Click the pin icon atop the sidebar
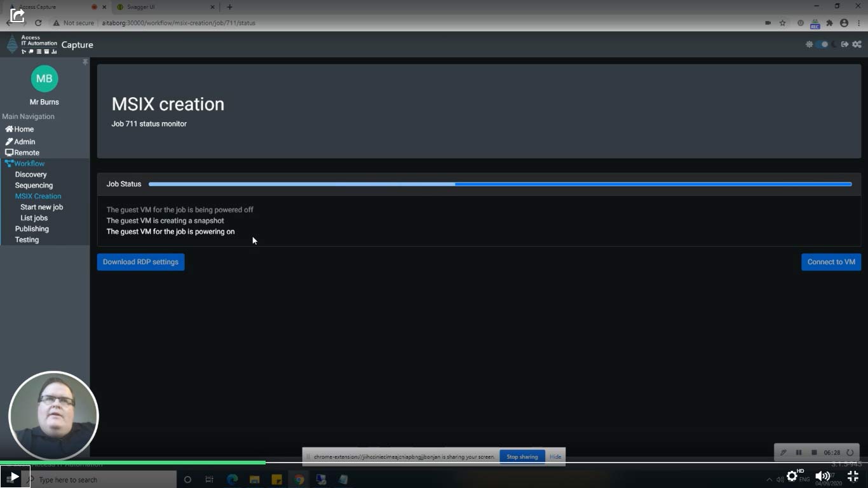Viewport: 868px width, 488px height. pos(85,62)
